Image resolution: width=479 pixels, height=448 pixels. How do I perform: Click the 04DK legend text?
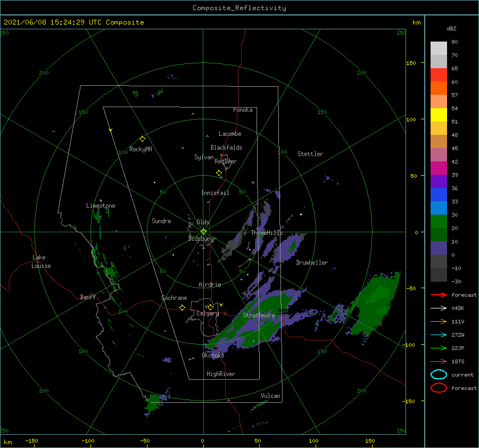pos(458,308)
